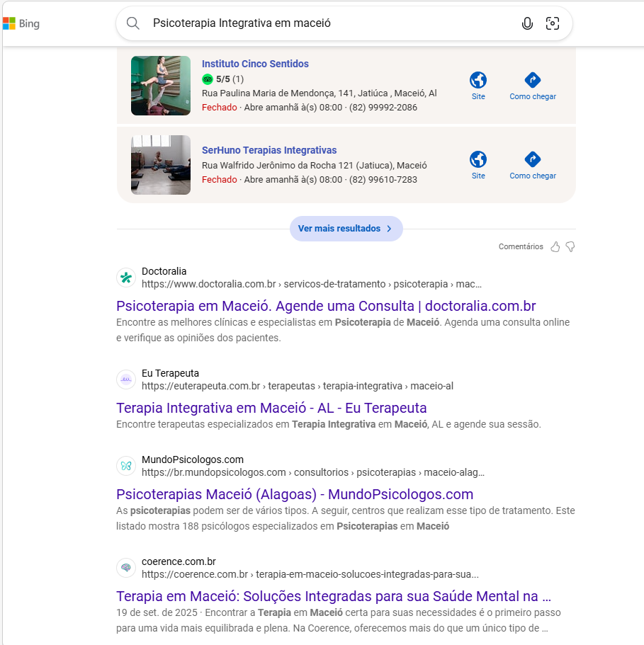Click the 5/5 (1) rating text
The image size is (644, 645).
tap(230, 79)
